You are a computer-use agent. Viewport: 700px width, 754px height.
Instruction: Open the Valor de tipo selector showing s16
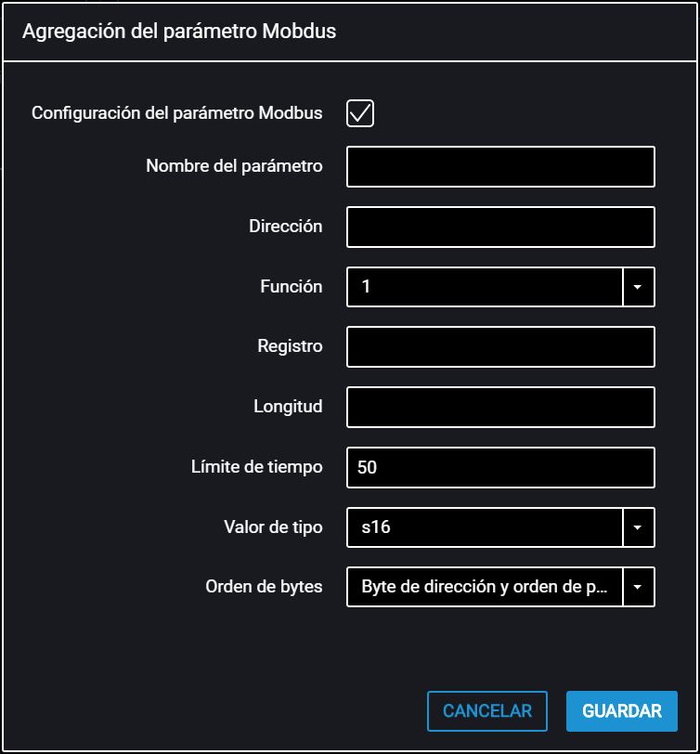coord(639,526)
